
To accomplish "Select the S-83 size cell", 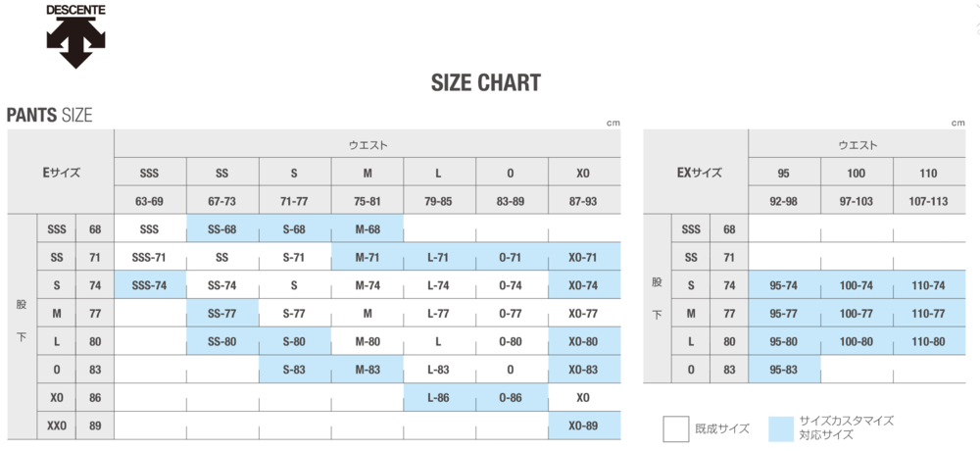I will click(294, 370).
